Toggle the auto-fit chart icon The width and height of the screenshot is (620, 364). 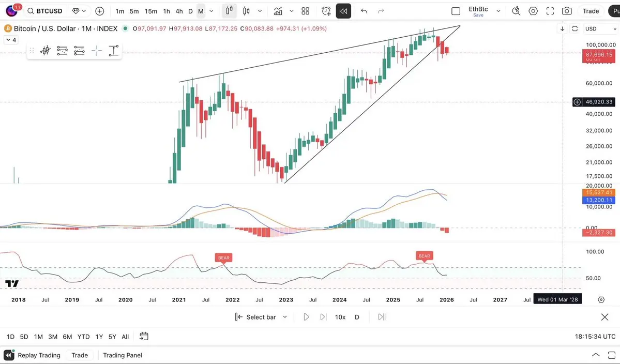point(575,28)
